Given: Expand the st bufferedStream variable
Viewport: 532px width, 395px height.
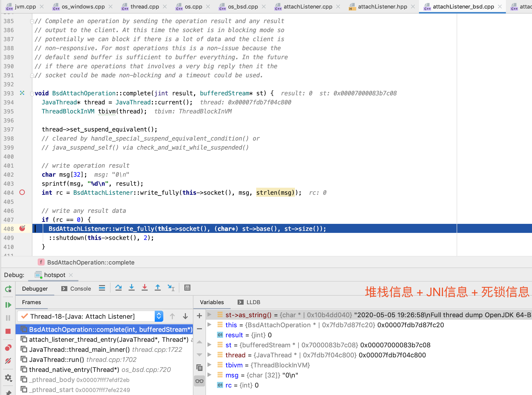Looking at the screenshot, I should tap(209, 345).
